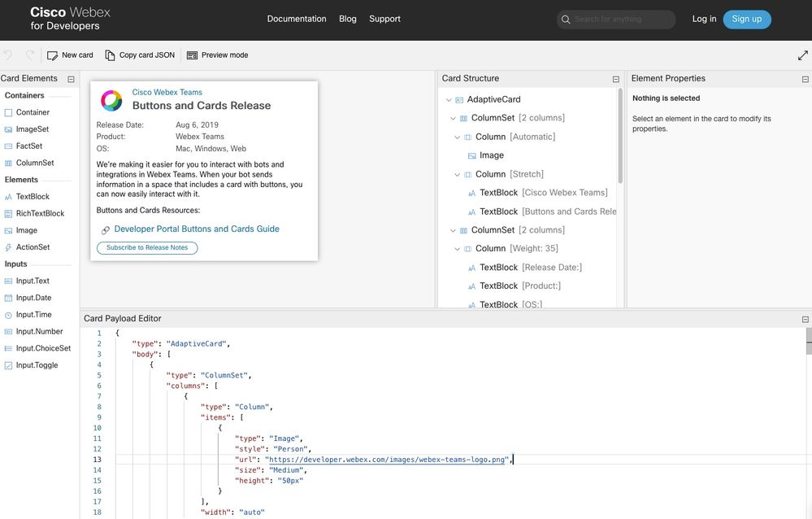Select the Container element icon
The image size is (812, 519).
[8, 112]
